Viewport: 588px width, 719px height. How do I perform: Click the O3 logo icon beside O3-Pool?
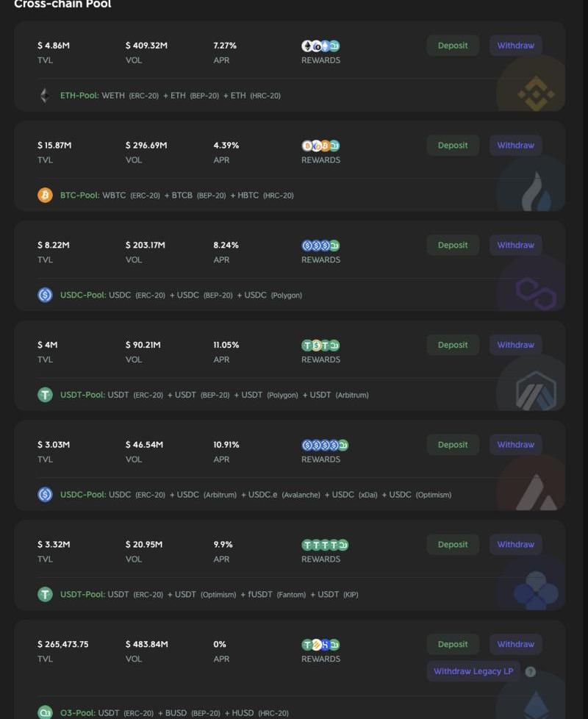click(45, 712)
